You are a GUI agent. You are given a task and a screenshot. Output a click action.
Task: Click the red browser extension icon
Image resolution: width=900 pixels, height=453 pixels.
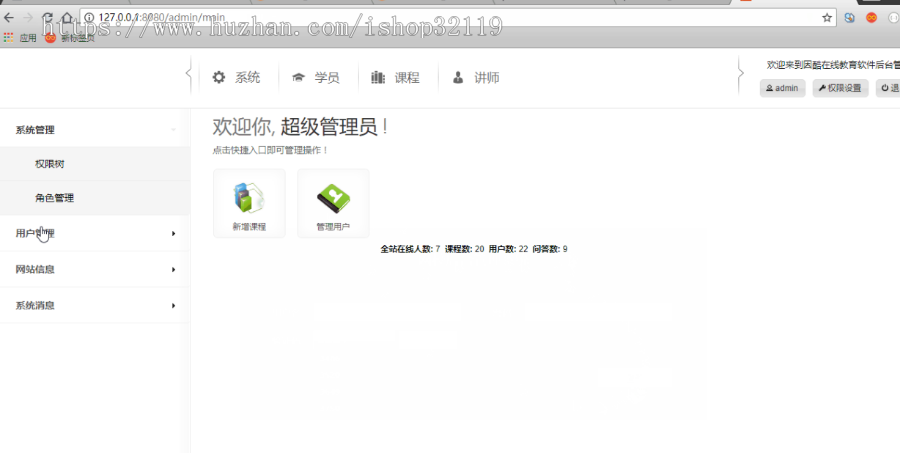871,18
